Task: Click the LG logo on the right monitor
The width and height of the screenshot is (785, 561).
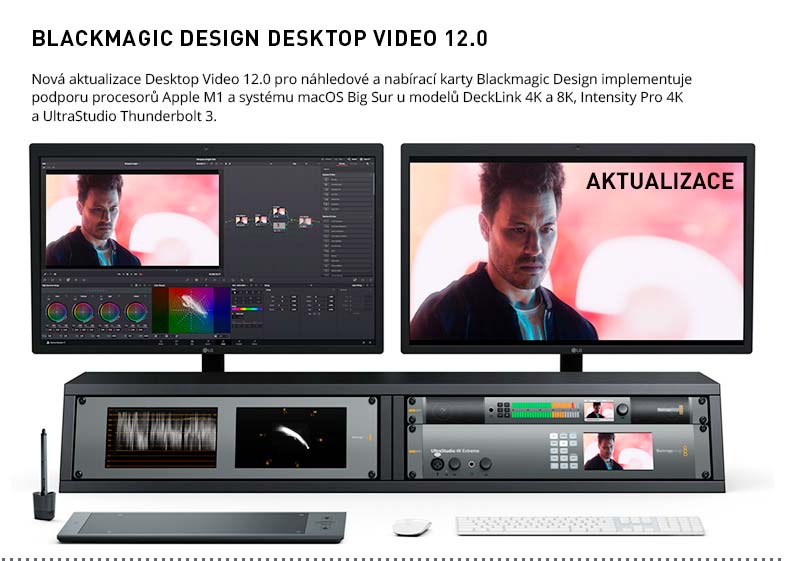Action: [x=576, y=350]
